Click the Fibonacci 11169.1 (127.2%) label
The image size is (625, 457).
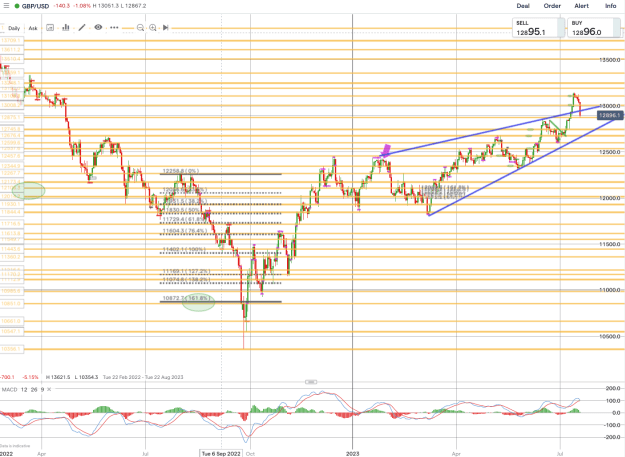(x=186, y=271)
